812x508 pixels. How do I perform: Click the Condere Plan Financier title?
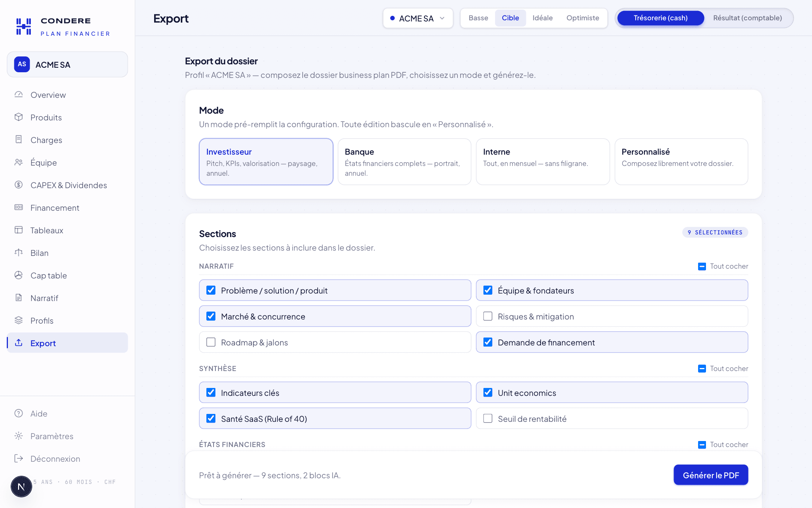[x=75, y=27]
